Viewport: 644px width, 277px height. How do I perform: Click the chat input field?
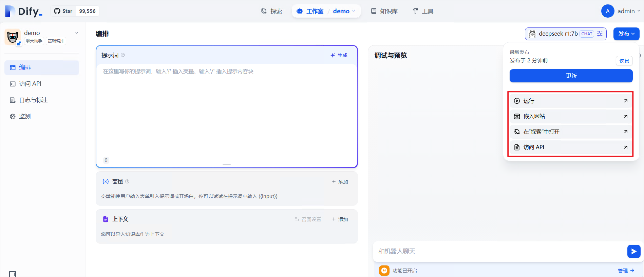pyautogui.click(x=499, y=251)
